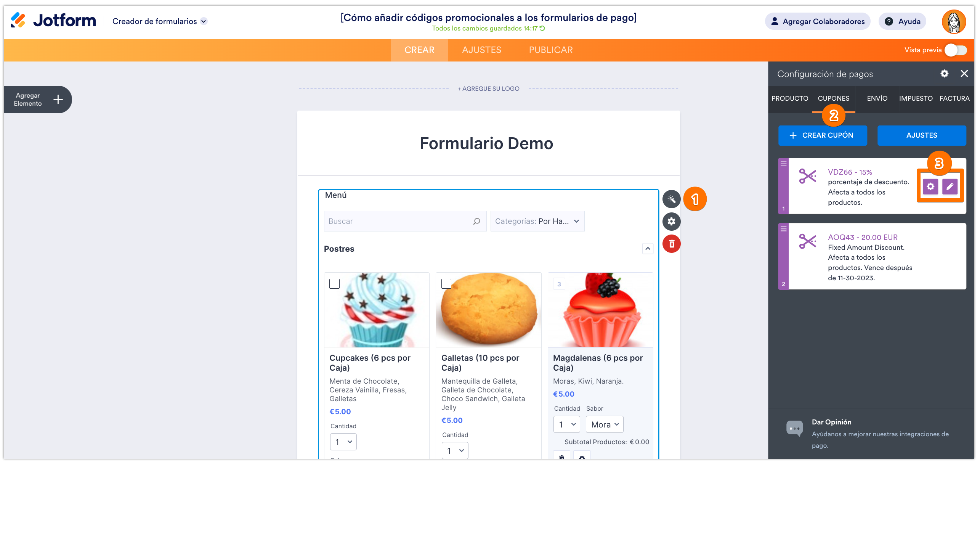Click the CREAR CUPÓN button

822,135
